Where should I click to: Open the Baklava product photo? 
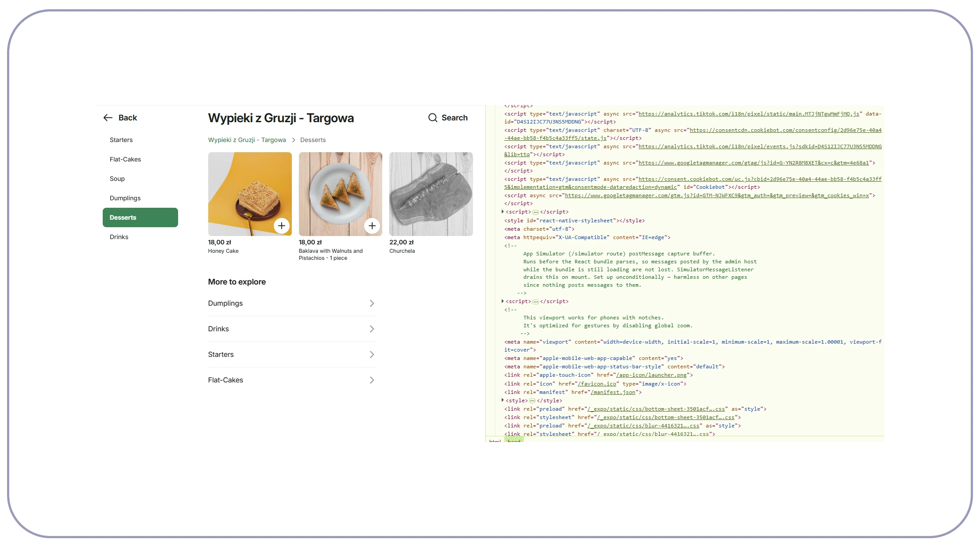click(340, 194)
